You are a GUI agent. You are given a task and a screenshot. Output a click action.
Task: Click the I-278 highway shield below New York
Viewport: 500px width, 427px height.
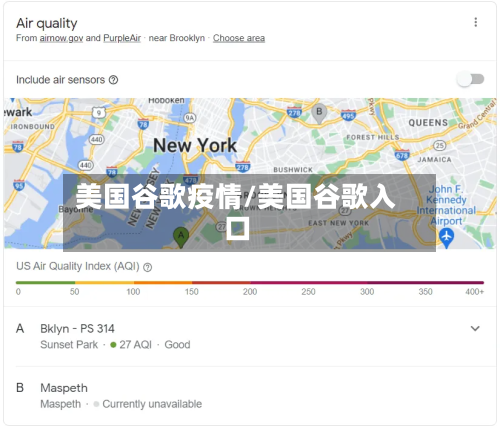242,166
